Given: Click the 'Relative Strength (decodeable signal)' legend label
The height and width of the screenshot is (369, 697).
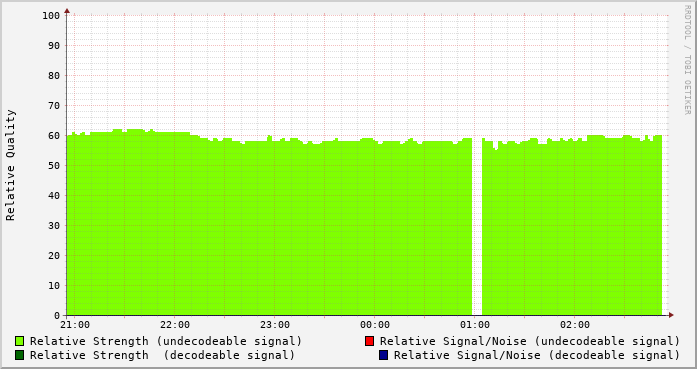Looking at the screenshot, I should pyautogui.click(x=162, y=355).
